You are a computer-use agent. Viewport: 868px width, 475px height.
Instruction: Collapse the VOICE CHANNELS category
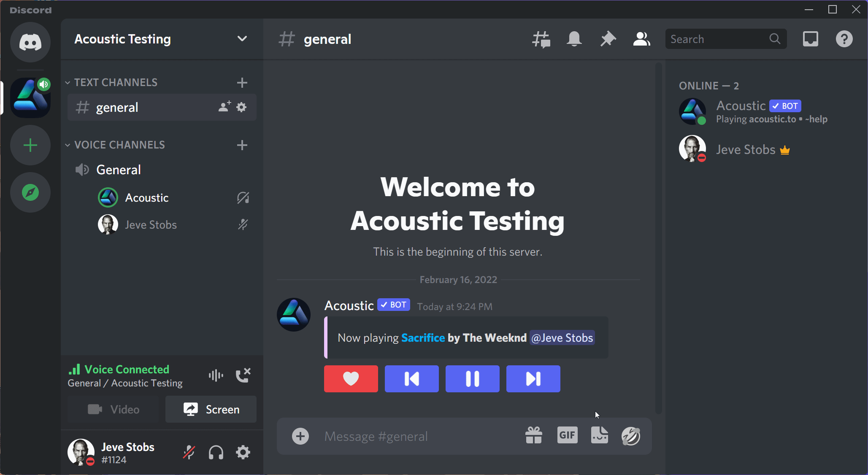pyautogui.click(x=115, y=145)
